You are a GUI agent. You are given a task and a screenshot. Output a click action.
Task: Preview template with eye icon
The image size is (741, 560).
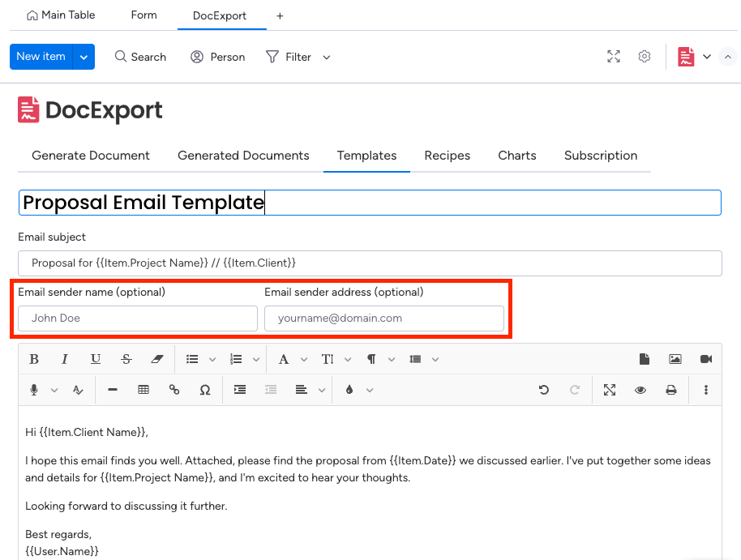[640, 390]
